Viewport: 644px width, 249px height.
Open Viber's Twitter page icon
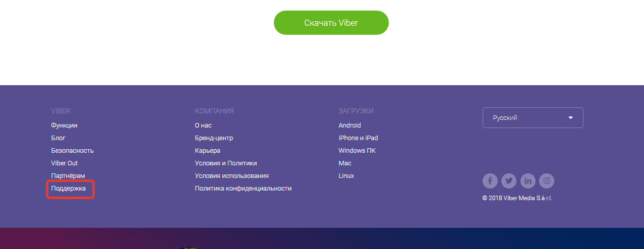pos(509,180)
